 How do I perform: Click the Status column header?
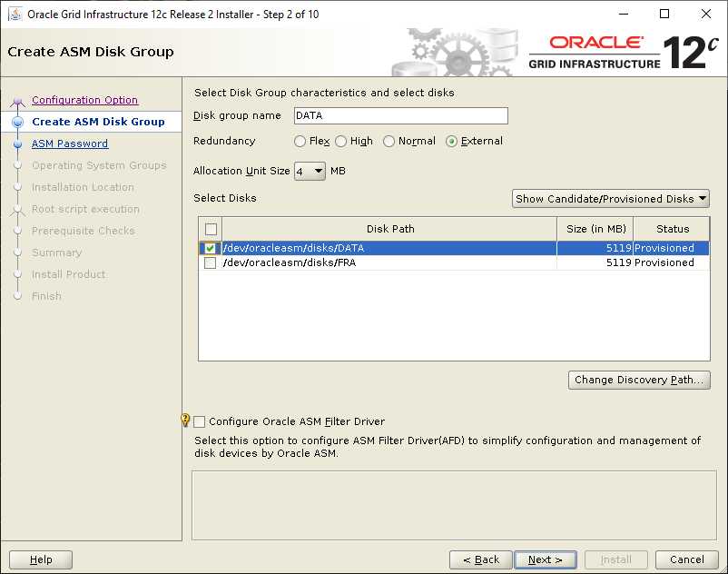coord(672,229)
